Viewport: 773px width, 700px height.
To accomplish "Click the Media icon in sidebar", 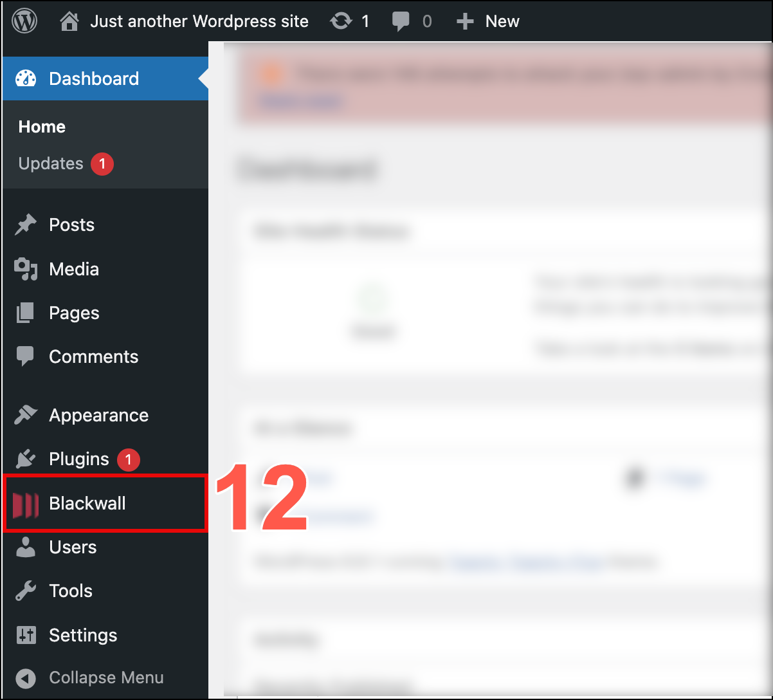I will pyautogui.click(x=26, y=269).
